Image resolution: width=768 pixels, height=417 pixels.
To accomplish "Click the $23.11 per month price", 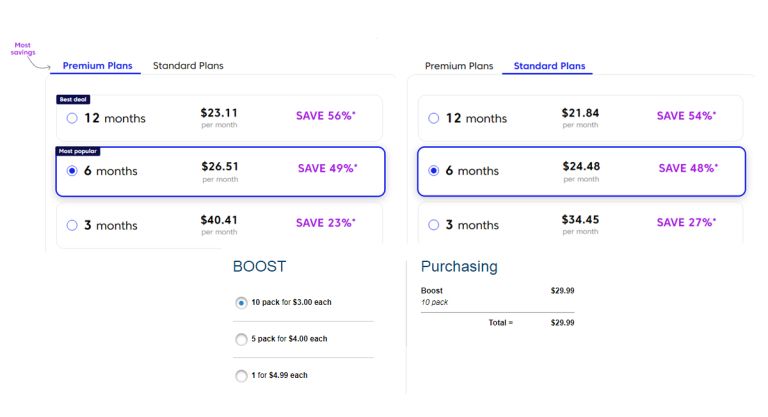I will click(x=219, y=118).
